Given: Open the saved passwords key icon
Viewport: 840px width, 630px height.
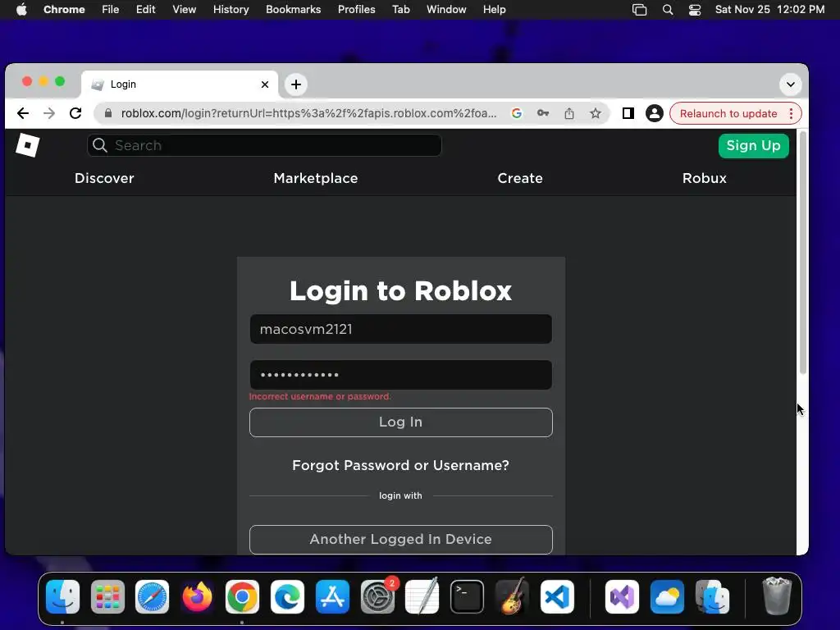Looking at the screenshot, I should pyautogui.click(x=543, y=113).
